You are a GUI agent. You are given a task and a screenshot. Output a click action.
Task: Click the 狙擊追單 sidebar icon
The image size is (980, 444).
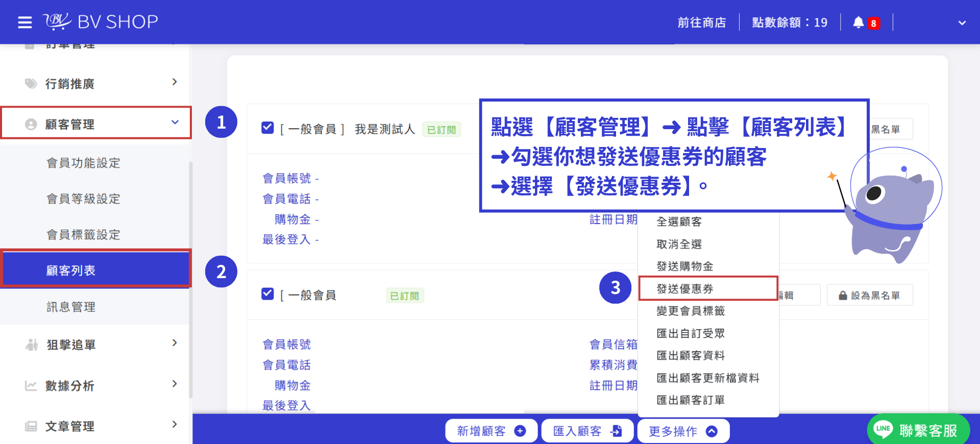[32, 345]
